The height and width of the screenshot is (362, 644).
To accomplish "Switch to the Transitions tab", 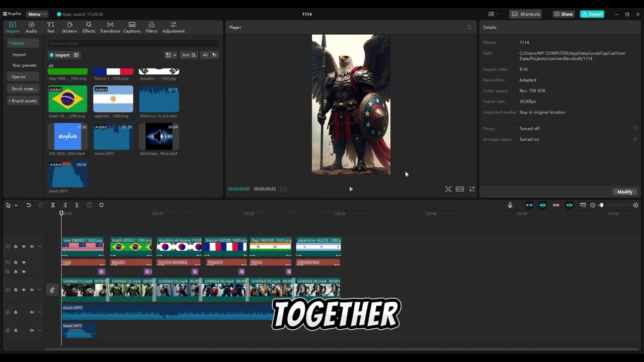I will (x=110, y=27).
